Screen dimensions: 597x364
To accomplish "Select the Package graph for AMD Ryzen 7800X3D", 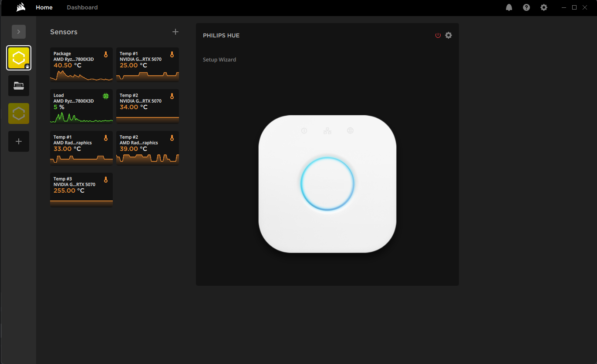I will [x=81, y=75].
